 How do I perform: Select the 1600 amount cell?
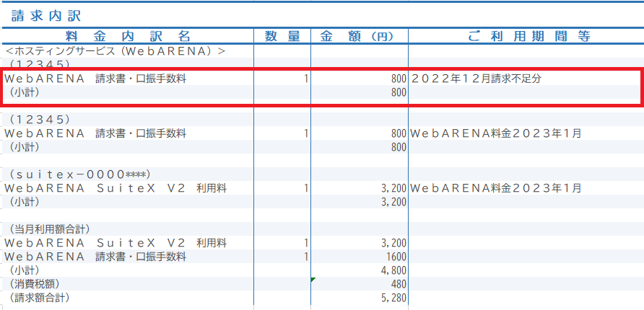pyautogui.click(x=394, y=257)
